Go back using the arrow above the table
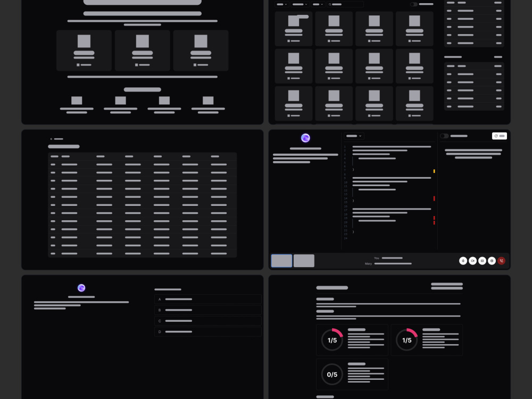The height and width of the screenshot is (399, 532). pyautogui.click(x=51, y=139)
